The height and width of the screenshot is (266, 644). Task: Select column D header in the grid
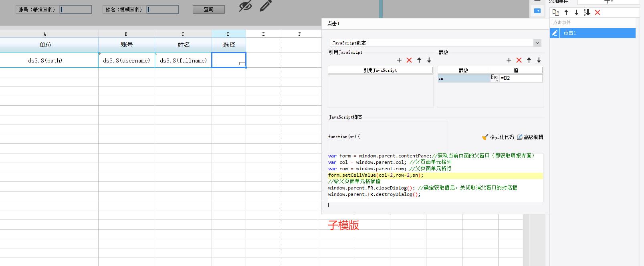[228, 34]
